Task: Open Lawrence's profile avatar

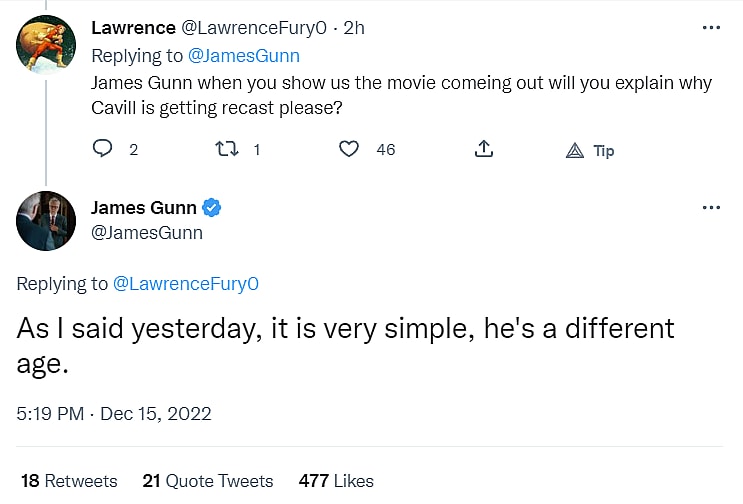Action: pyautogui.click(x=46, y=44)
